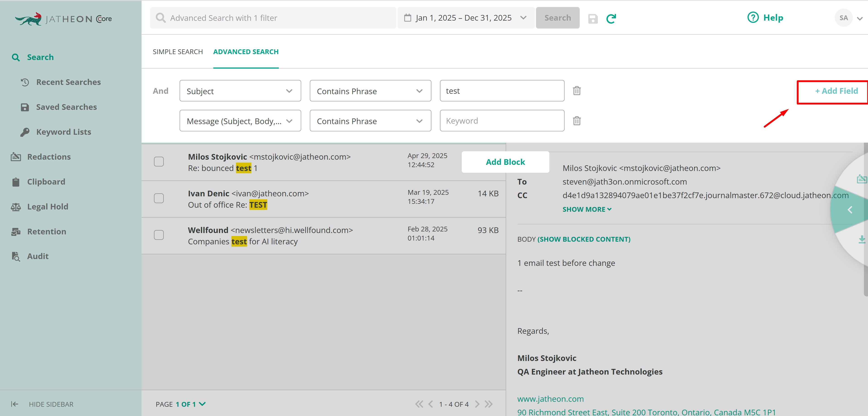Screen dimensions: 868x416
Task: Click the Recent Searches history icon
Action: (x=25, y=82)
